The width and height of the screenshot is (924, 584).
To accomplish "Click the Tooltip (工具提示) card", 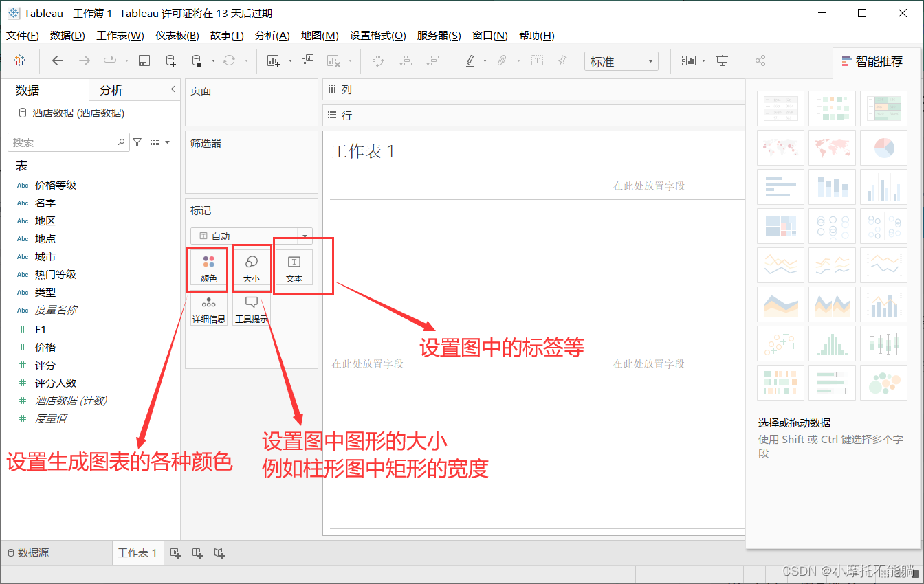I will 252,308.
